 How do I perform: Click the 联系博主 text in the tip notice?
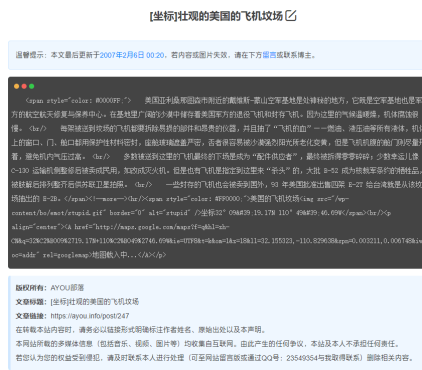(297, 55)
